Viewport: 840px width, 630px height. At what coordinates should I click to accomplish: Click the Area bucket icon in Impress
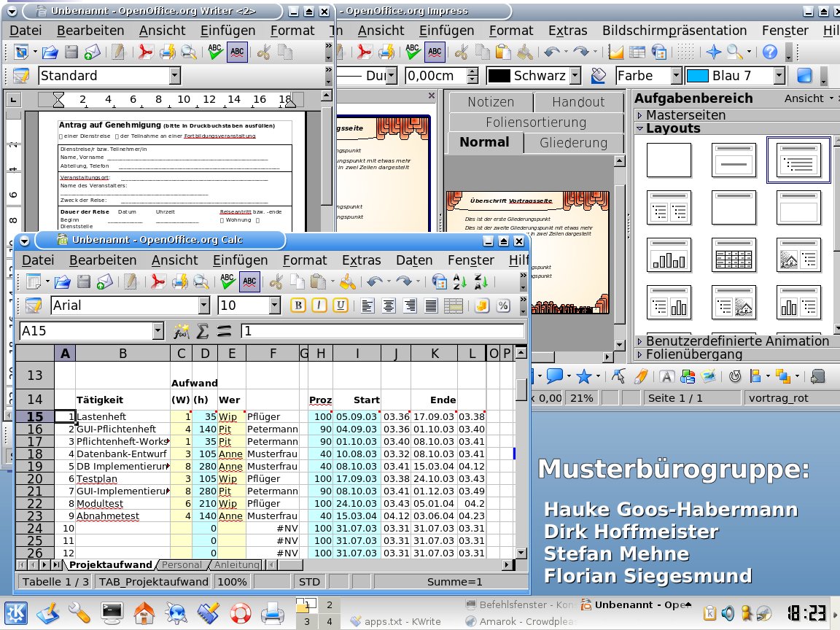[598, 76]
